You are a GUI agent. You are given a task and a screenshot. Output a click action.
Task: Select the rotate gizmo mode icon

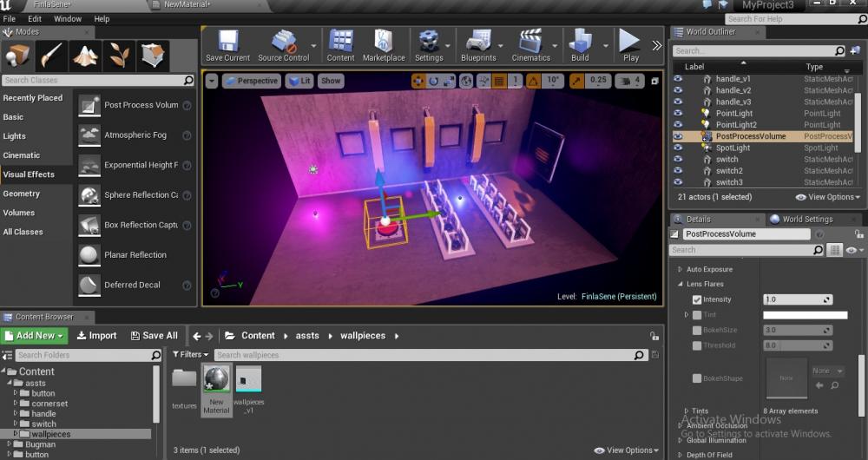tap(433, 82)
